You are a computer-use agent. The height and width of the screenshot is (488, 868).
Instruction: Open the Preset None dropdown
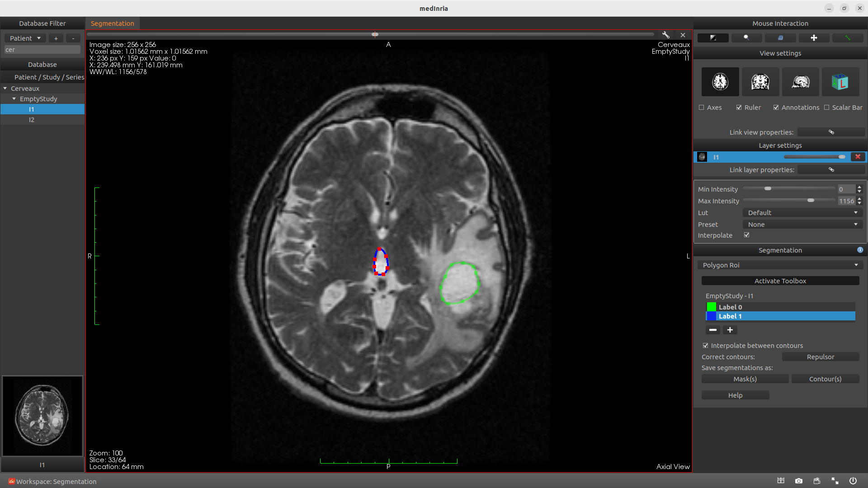tap(803, 225)
